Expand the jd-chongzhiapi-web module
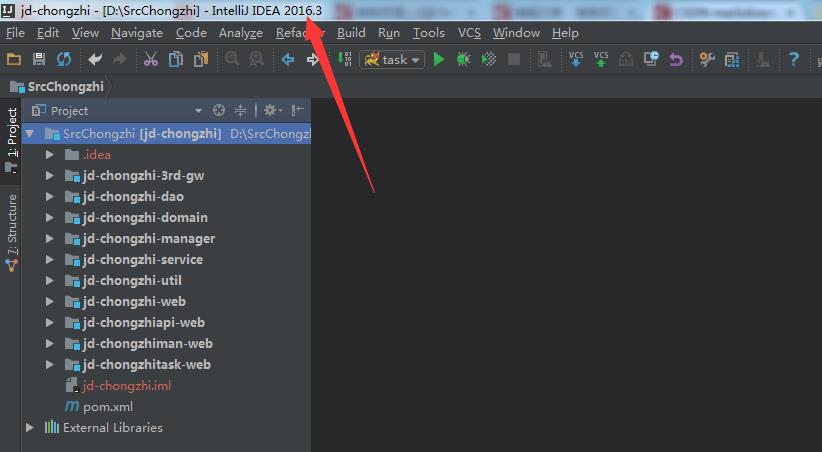The image size is (822, 452). click(x=50, y=322)
